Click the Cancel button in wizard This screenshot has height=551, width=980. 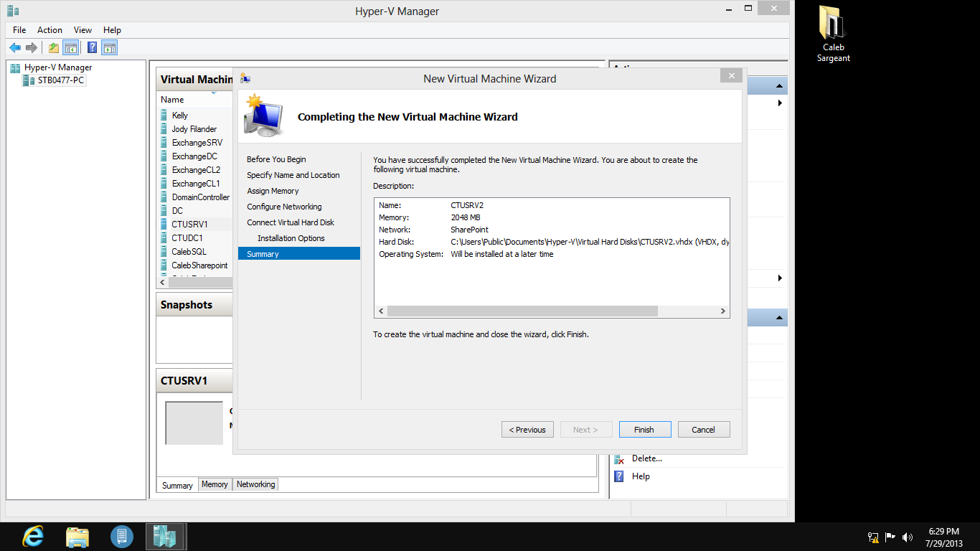(704, 430)
